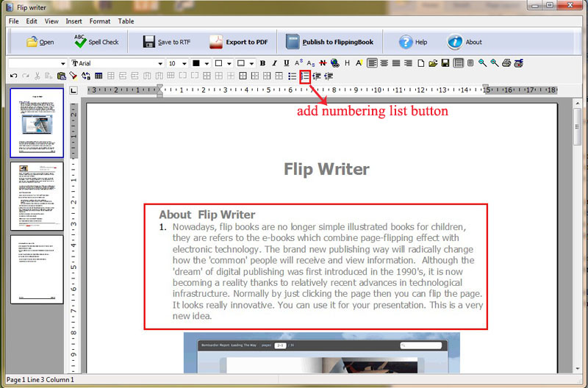Open the Format menu
Viewport: 588px width, 388px height.
pyautogui.click(x=100, y=21)
